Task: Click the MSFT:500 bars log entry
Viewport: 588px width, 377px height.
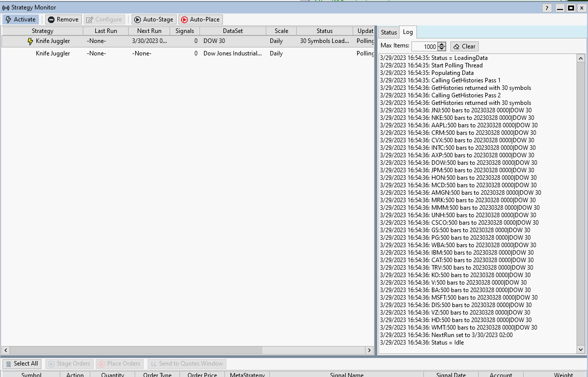Action: (459, 298)
